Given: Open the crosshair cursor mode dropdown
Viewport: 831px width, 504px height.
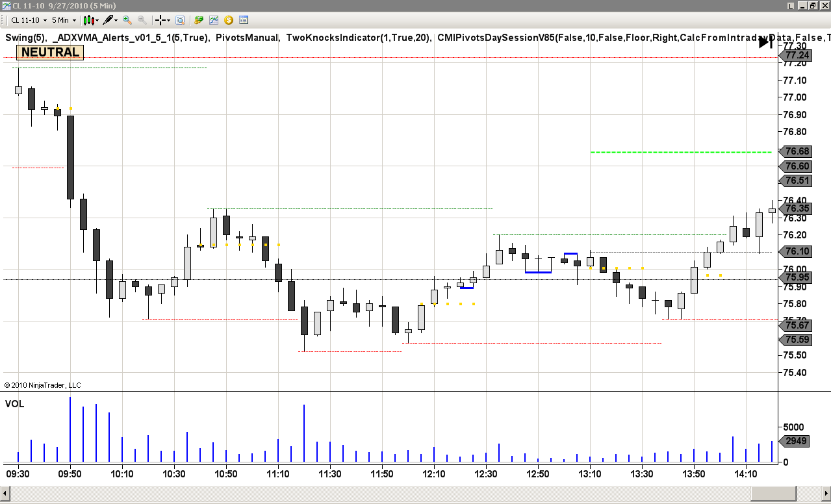Looking at the screenshot, I should (163, 20).
